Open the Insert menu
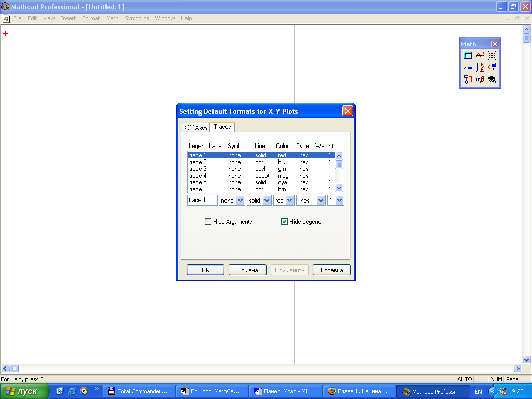The height and width of the screenshot is (399, 532). [x=69, y=18]
